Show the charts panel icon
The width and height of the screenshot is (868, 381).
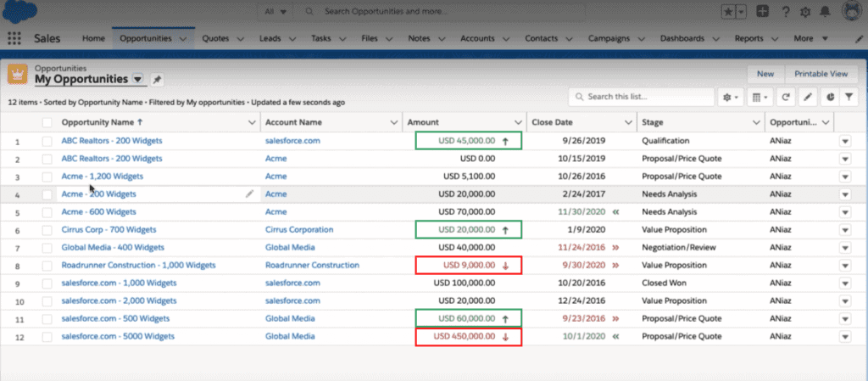click(x=831, y=97)
